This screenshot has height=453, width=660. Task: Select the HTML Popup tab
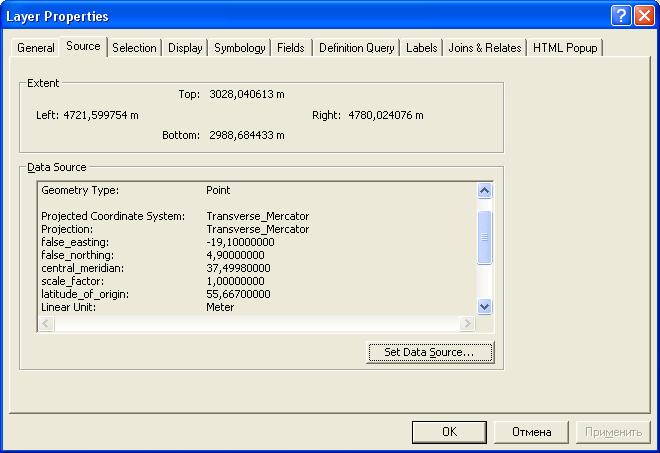coord(565,48)
